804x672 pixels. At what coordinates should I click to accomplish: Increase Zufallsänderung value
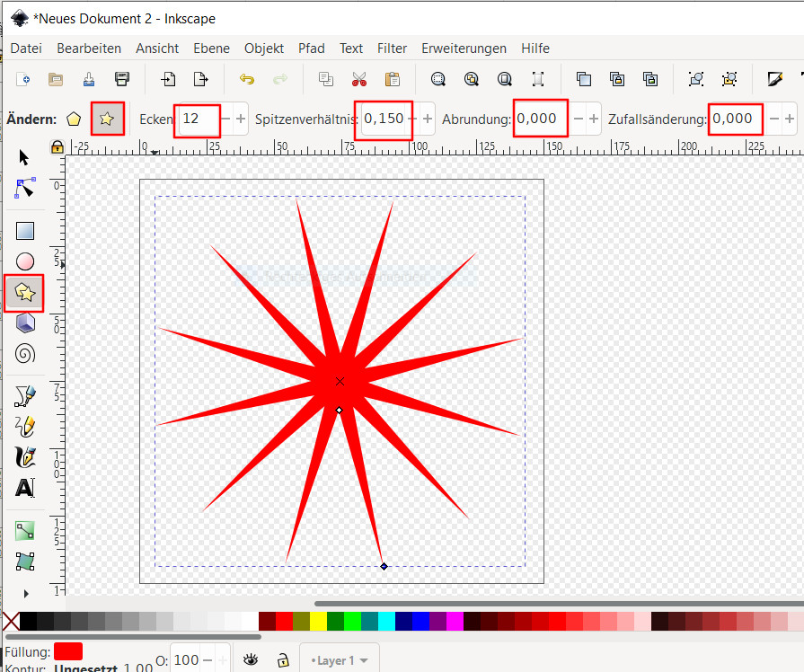(x=790, y=119)
